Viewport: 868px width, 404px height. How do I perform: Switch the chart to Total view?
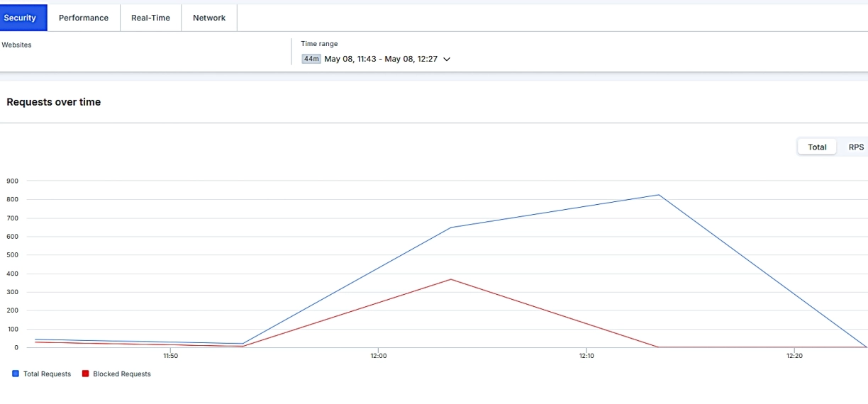tap(817, 147)
